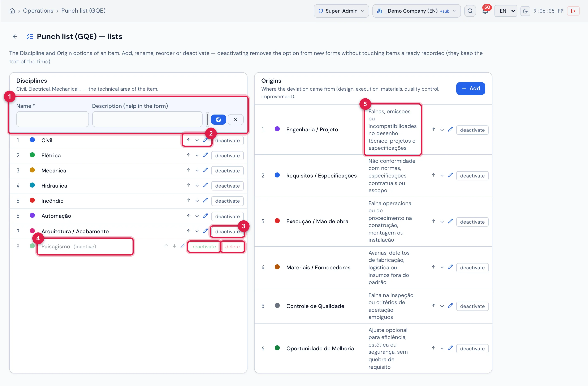Move Automação up with arrow
Viewport: 588px width, 386px height.
coord(189,215)
